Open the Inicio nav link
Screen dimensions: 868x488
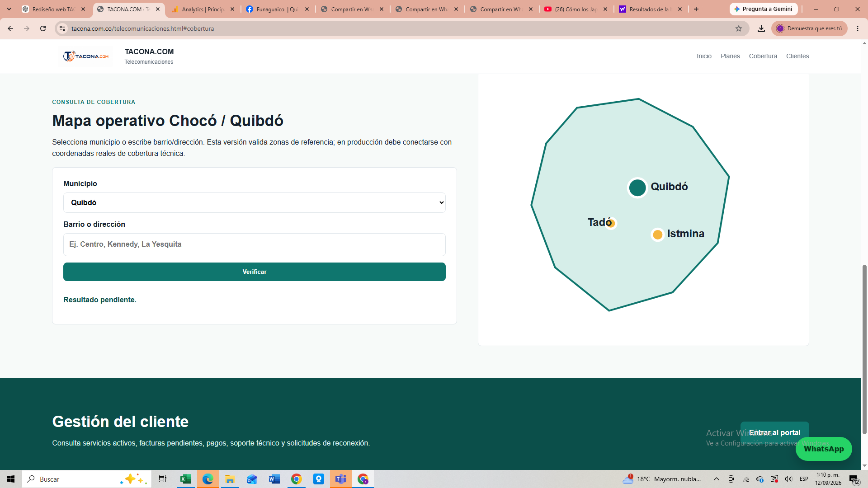pyautogui.click(x=704, y=56)
